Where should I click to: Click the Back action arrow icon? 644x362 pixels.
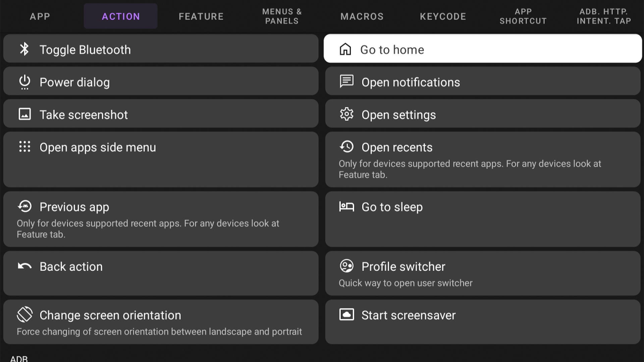point(25,266)
